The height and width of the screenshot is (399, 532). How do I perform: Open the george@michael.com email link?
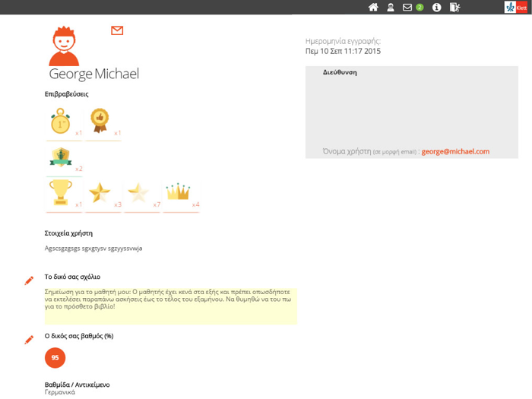(x=455, y=152)
